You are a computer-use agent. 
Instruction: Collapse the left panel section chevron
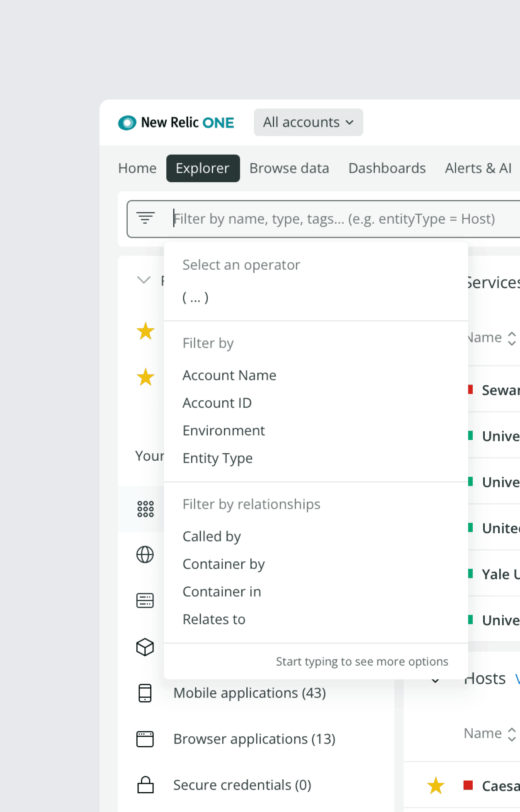click(143, 280)
